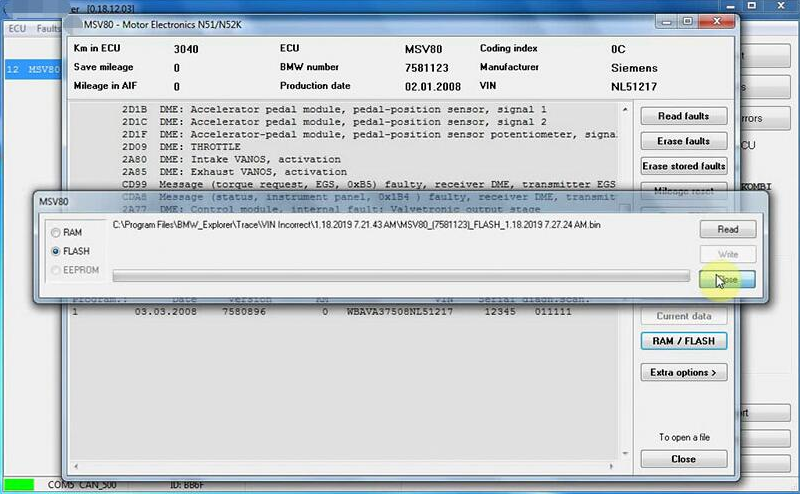Click fault line 2D1F pedal sensor potentiometer
The width and height of the screenshot is (800, 494).
[x=368, y=134]
